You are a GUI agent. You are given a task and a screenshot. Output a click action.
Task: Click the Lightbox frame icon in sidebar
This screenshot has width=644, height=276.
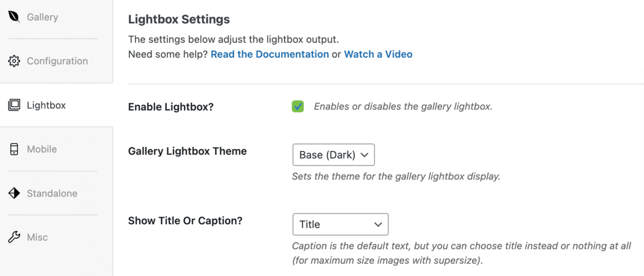click(x=14, y=105)
